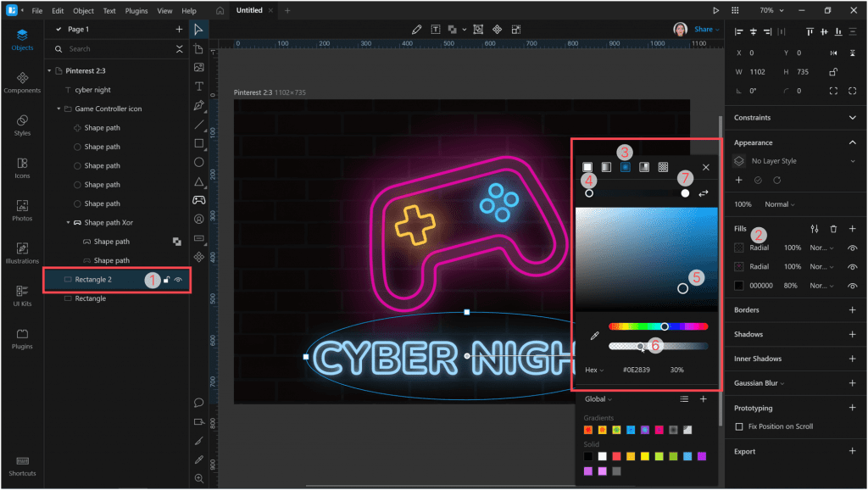Image resolution: width=868 pixels, height=490 pixels.
Task: Select the Text tool
Action: pyautogui.click(x=198, y=86)
